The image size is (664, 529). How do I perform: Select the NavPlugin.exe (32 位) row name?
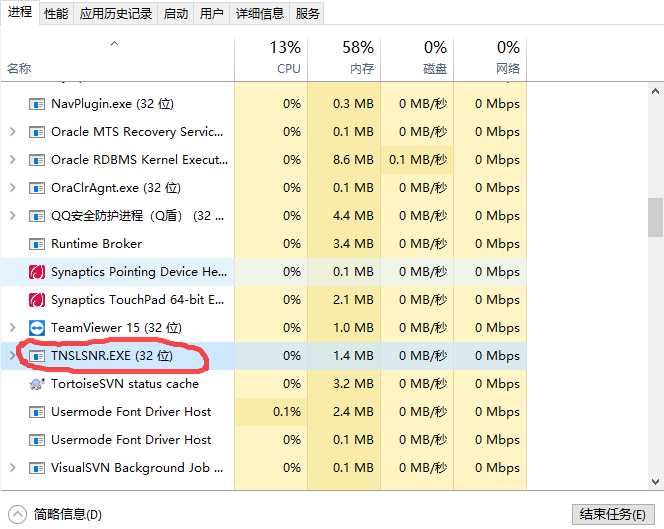click(x=113, y=104)
